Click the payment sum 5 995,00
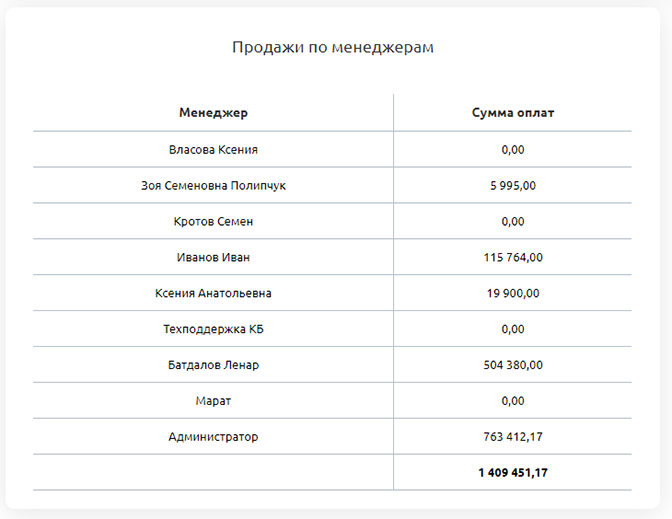The width and height of the screenshot is (672, 519). click(x=512, y=186)
